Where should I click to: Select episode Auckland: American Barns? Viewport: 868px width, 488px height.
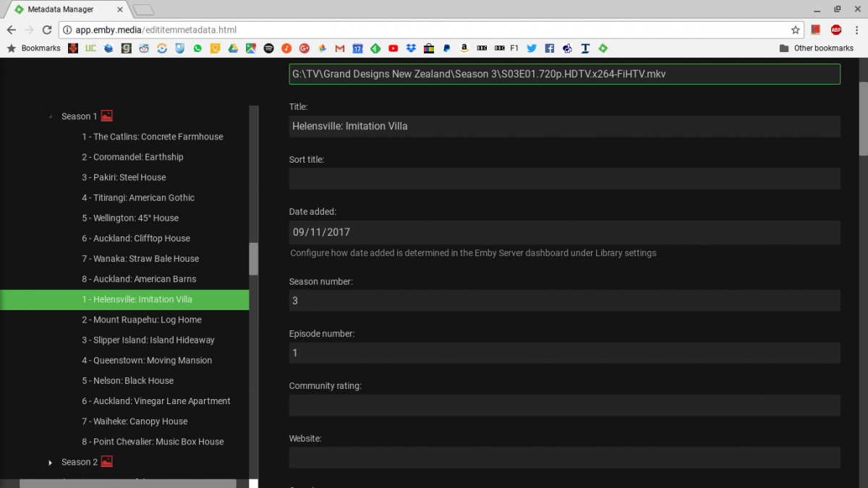point(139,278)
